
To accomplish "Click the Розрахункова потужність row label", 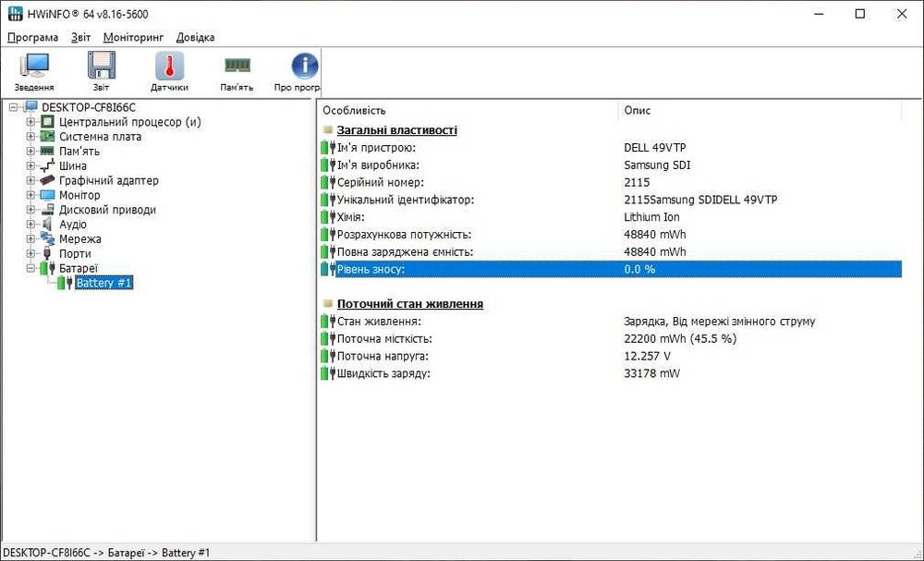I will click(x=404, y=235).
